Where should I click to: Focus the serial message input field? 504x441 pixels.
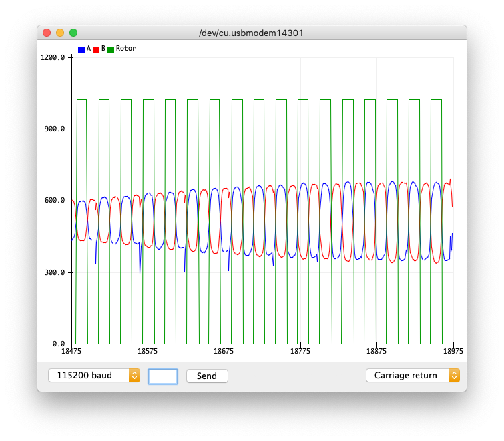[x=163, y=376]
